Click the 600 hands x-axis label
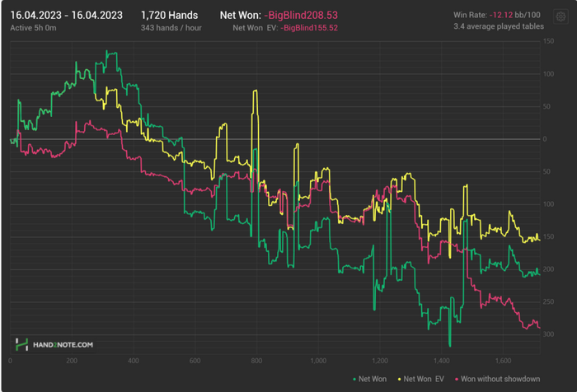 coord(195,361)
